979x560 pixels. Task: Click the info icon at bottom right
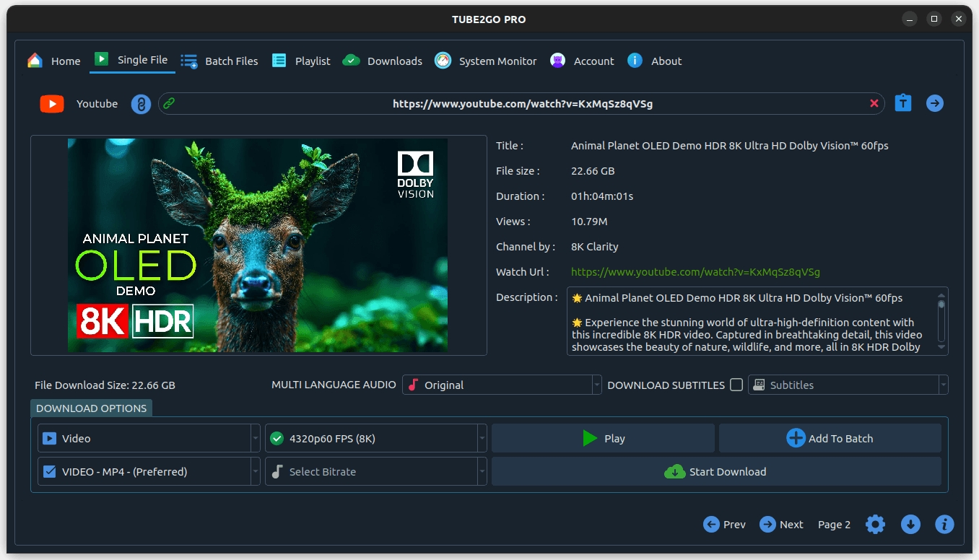[944, 525]
